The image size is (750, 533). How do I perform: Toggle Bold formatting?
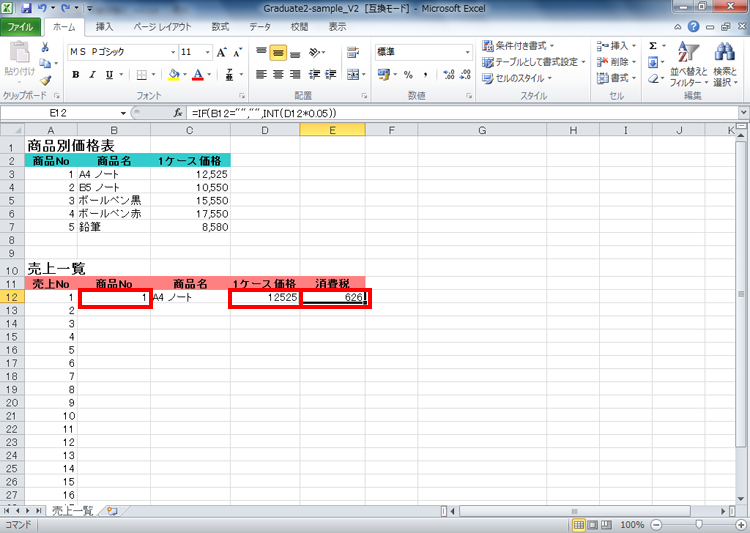click(76, 75)
